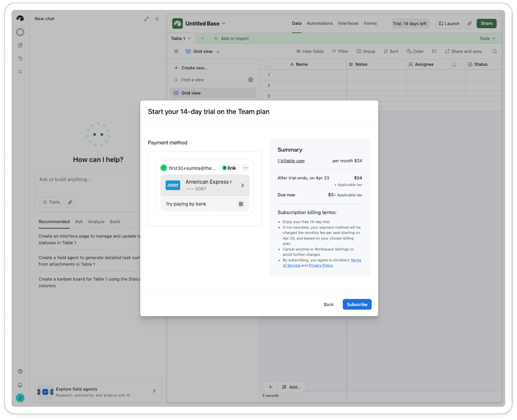The height and width of the screenshot is (420, 517).
Task: Click the Launch button
Action: point(449,23)
